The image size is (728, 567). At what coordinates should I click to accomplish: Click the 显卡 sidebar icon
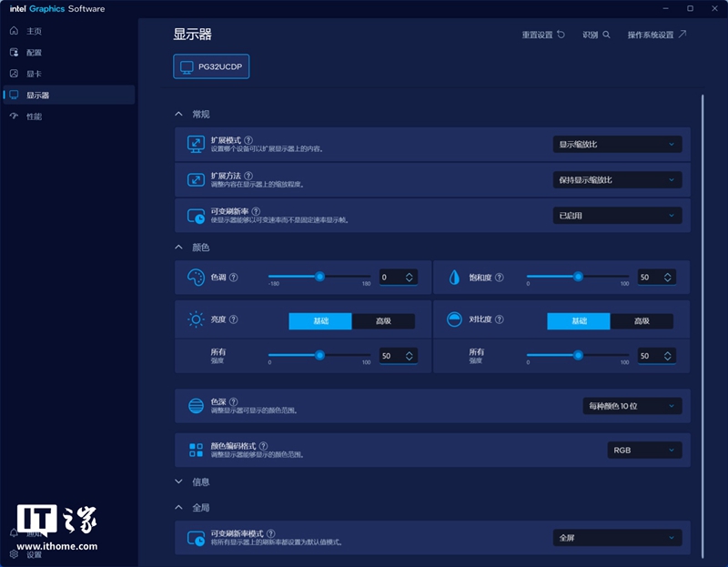click(14, 74)
